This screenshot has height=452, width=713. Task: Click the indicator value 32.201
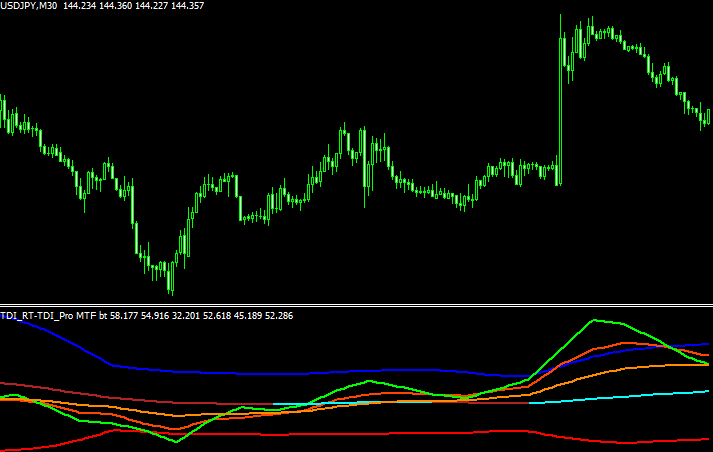pyautogui.click(x=186, y=316)
